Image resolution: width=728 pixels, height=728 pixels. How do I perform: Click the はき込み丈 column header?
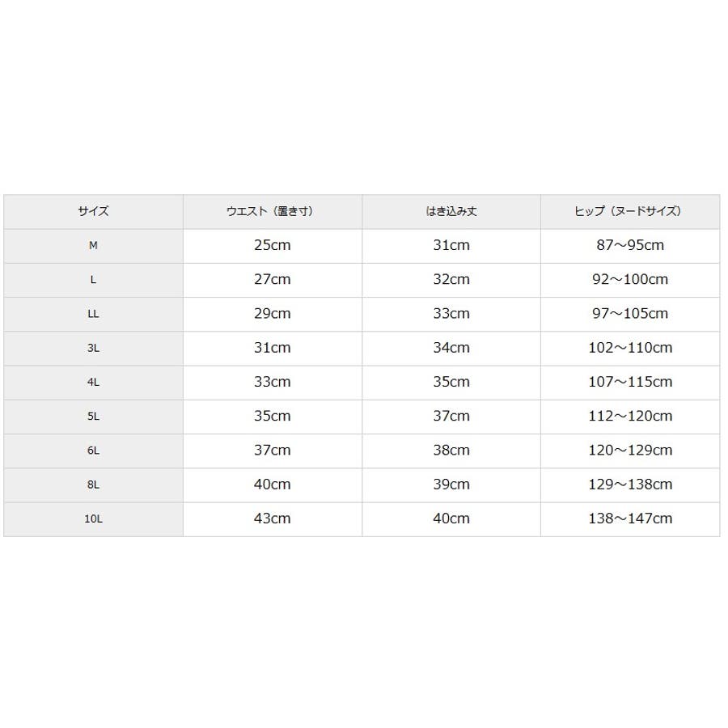[x=451, y=211]
